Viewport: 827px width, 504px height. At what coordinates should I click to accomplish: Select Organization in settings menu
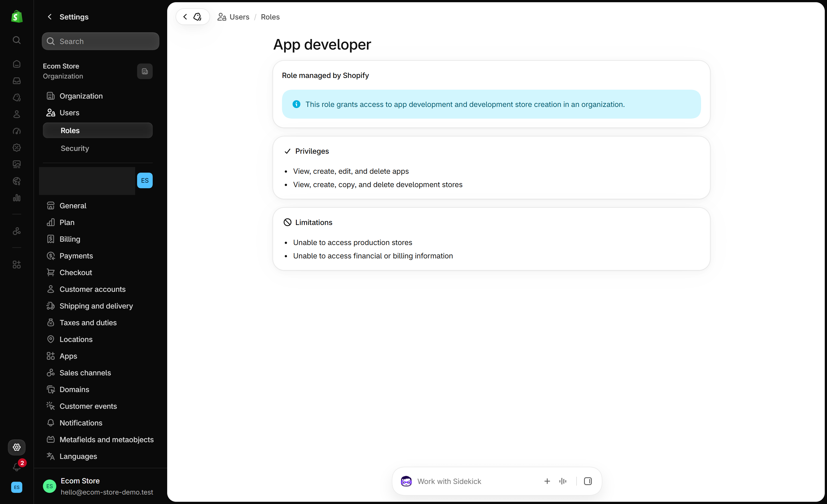tap(98, 96)
